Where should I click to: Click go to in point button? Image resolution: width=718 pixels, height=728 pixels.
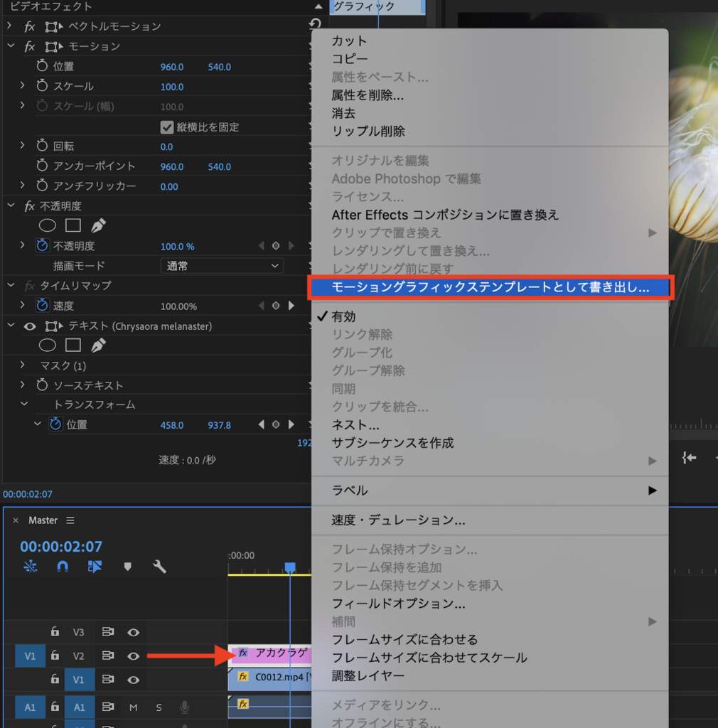(690, 458)
